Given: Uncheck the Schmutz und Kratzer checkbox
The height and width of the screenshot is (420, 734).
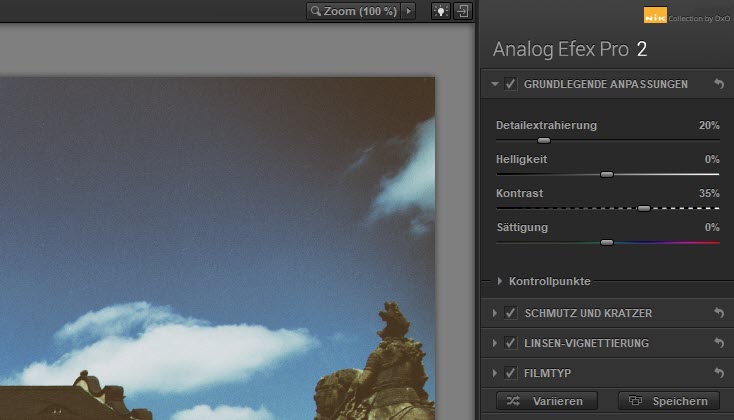Looking at the screenshot, I should point(511,313).
